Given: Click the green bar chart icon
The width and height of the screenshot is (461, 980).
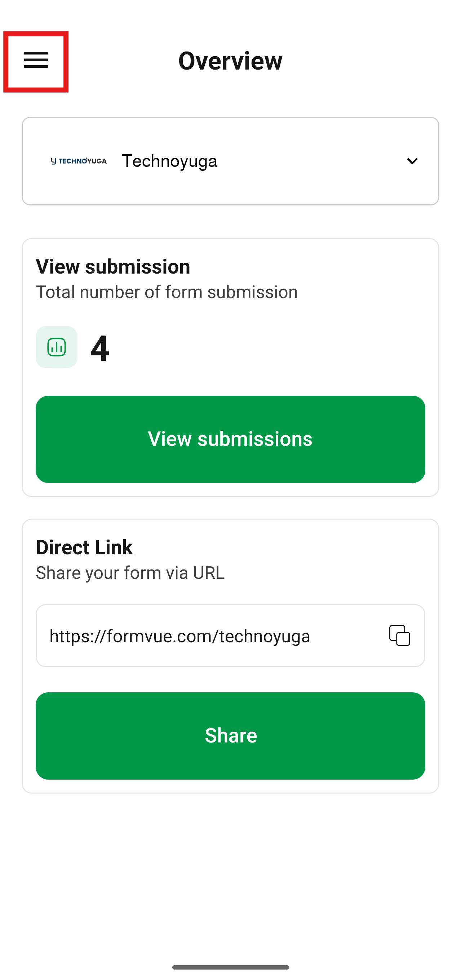Looking at the screenshot, I should pos(57,347).
